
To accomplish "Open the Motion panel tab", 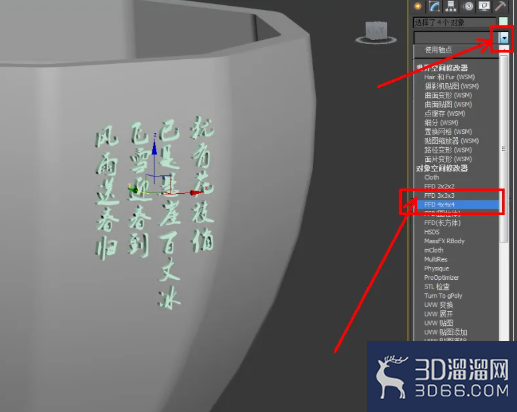I will 469,6.
